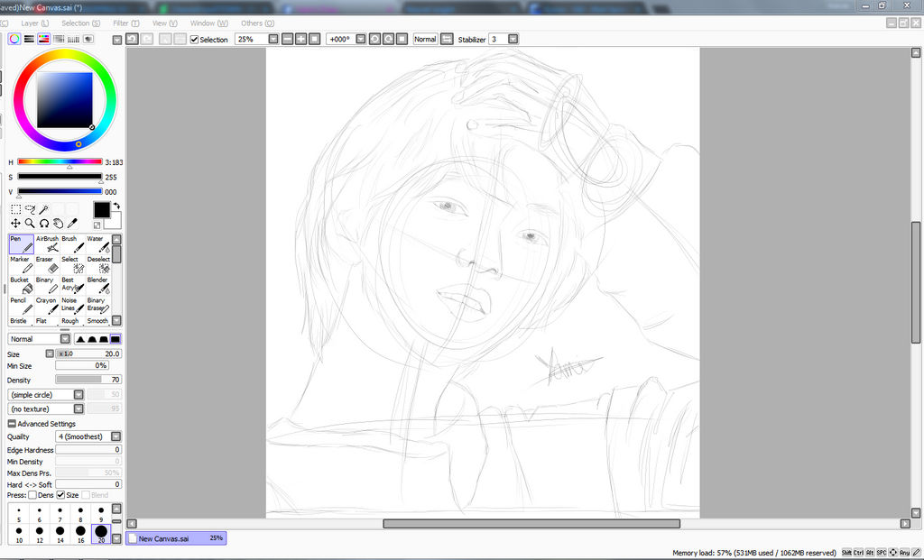Activate the Zoom magnifier tool
Screen dimensions: 924x560
click(29, 223)
